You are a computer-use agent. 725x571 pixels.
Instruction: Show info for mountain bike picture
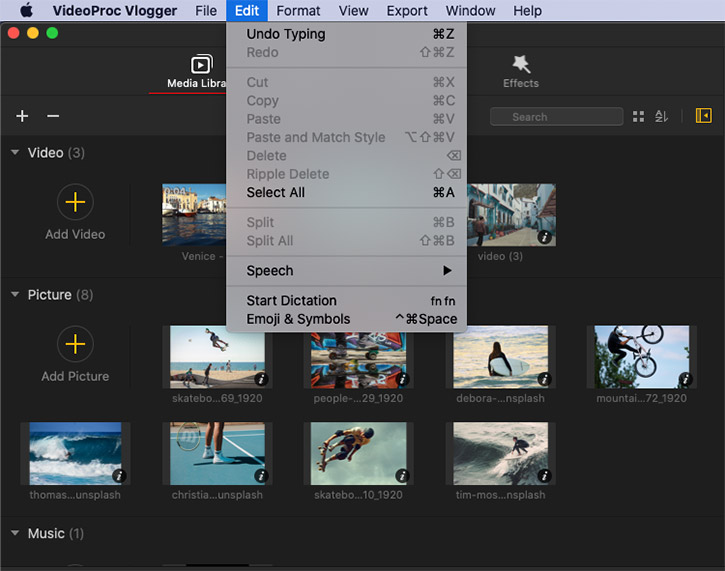pos(685,379)
